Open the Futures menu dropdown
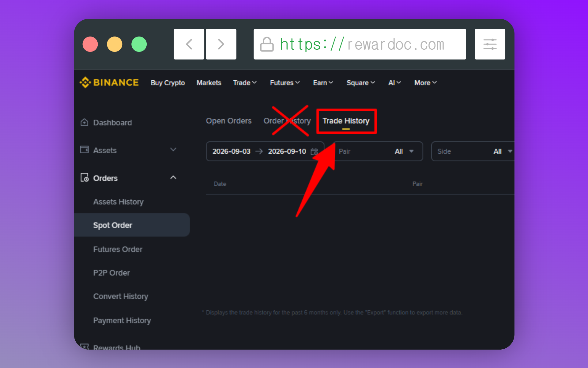The image size is (588, 368). [285, 83]
